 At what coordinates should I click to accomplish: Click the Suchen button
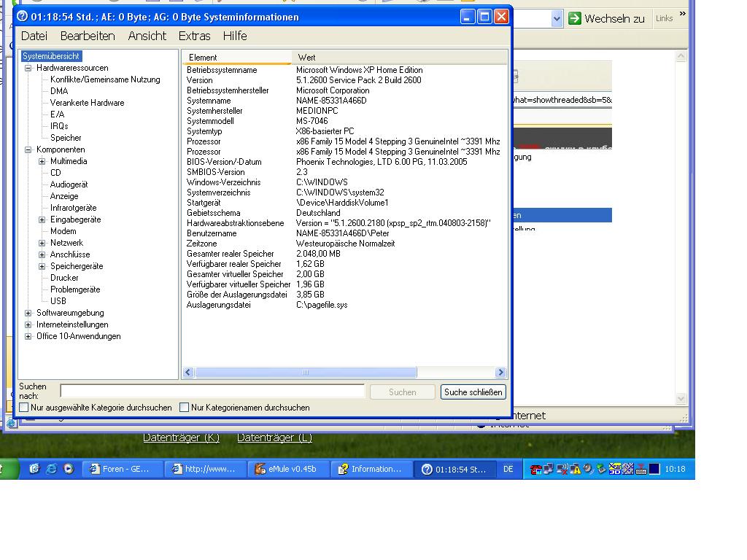pos(403,392)
